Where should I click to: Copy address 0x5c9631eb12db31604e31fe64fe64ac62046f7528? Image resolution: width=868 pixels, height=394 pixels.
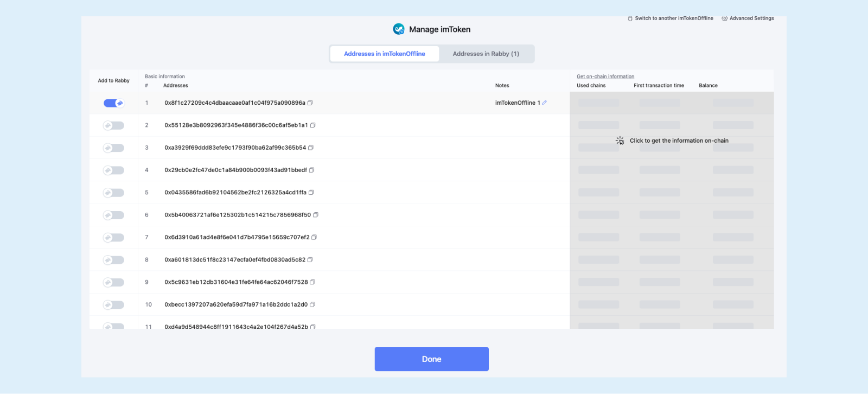pyautogui.click(x=312, y=282)
